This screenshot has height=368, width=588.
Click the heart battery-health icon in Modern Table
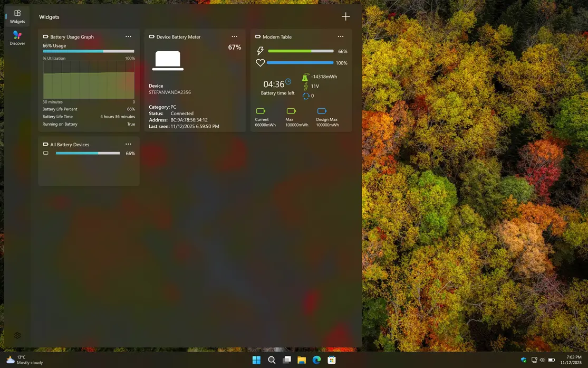click(259, 62)
